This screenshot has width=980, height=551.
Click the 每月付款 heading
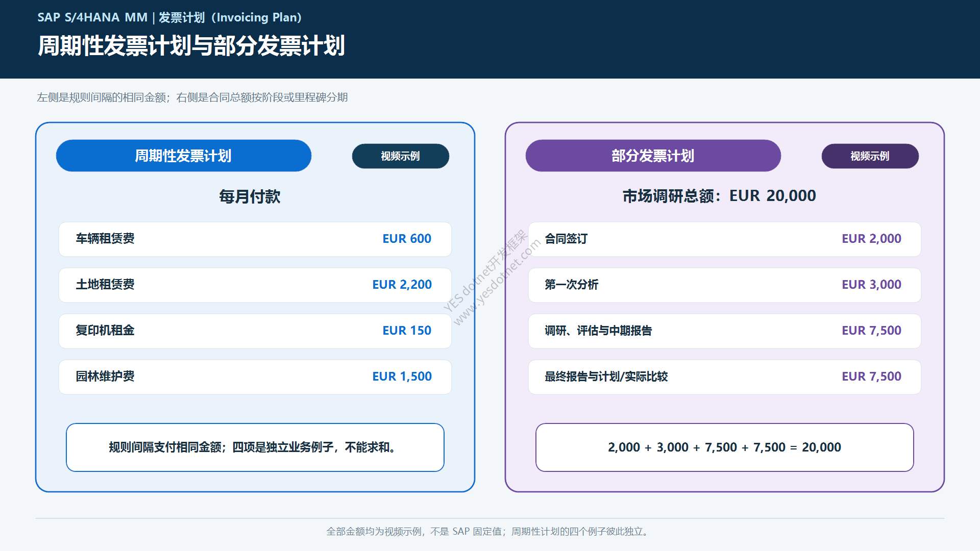(250, 196)
